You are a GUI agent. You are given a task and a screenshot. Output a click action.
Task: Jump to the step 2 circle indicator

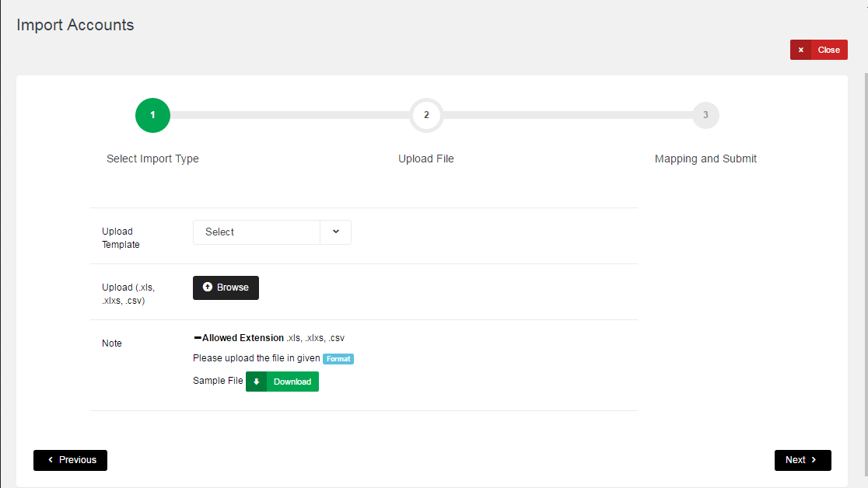tap(426, 115)
